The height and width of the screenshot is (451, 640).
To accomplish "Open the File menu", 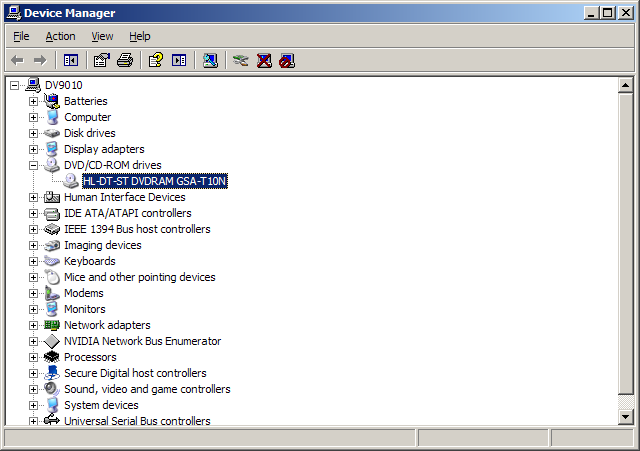I will [x=21, y=36].
